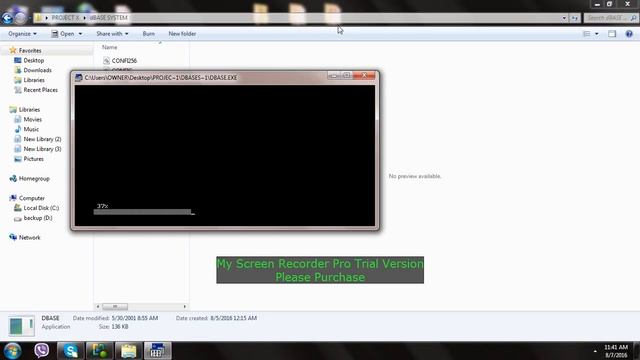Click the horizontal scrollbar thumb in file list
This screenshot has height=360, width=640.
click(115, 306)
